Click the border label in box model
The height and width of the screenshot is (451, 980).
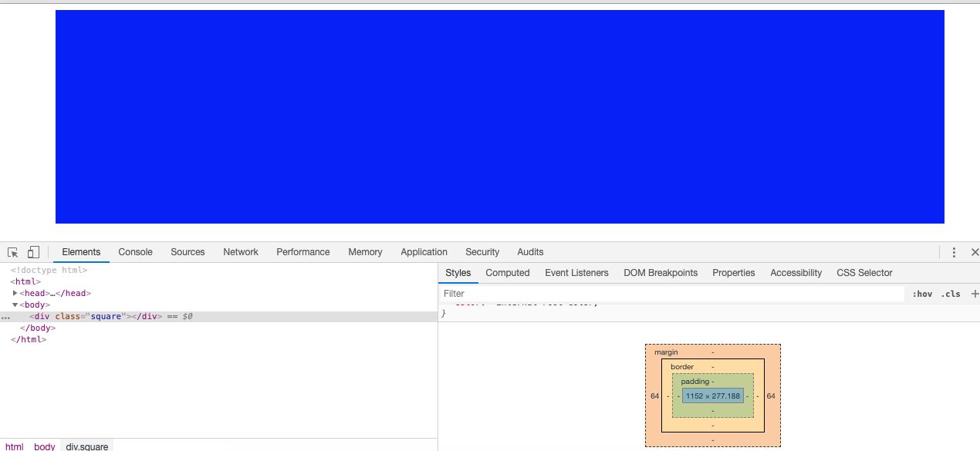[x=682, y=367]
